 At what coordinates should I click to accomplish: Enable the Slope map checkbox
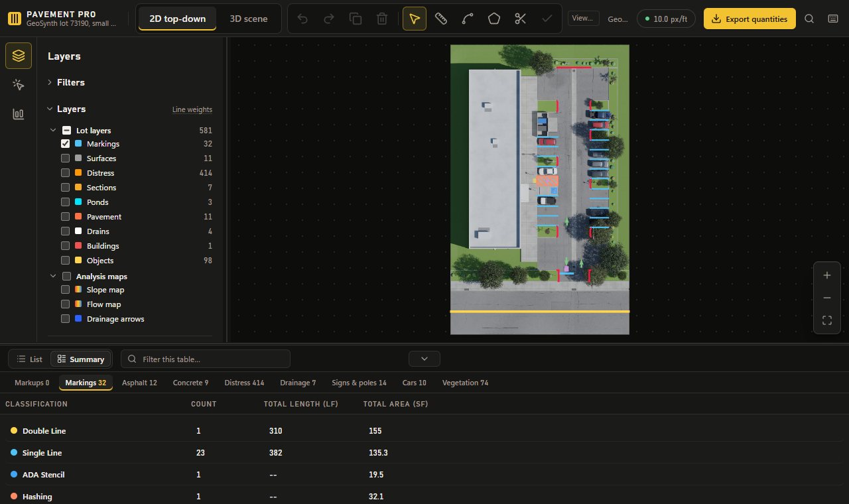(x=66, y=290)
